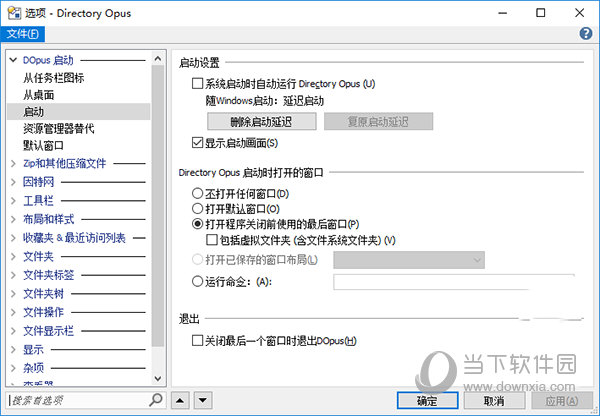Open the 文件(F) menu
This screenshot has width=600, height=416.
(23, 34)
